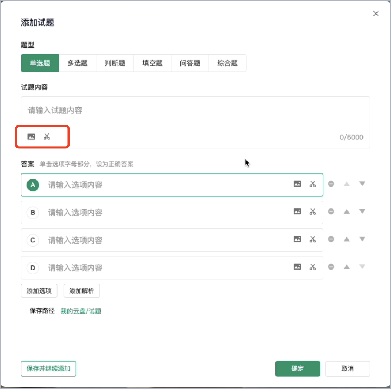Click the 保存并继续添加 button
Image resolution: width=392 pixels, height=390 pixels.
coord(48,369)
